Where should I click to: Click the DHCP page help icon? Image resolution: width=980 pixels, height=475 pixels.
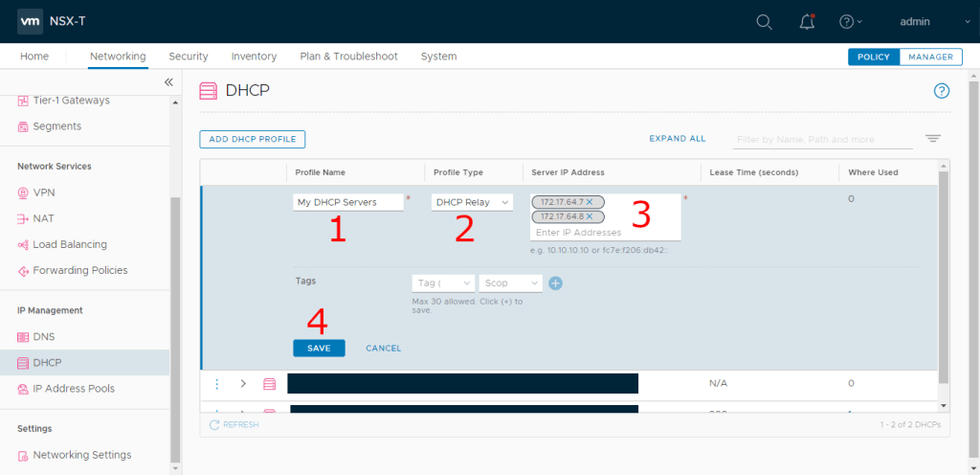coord(941,91)
